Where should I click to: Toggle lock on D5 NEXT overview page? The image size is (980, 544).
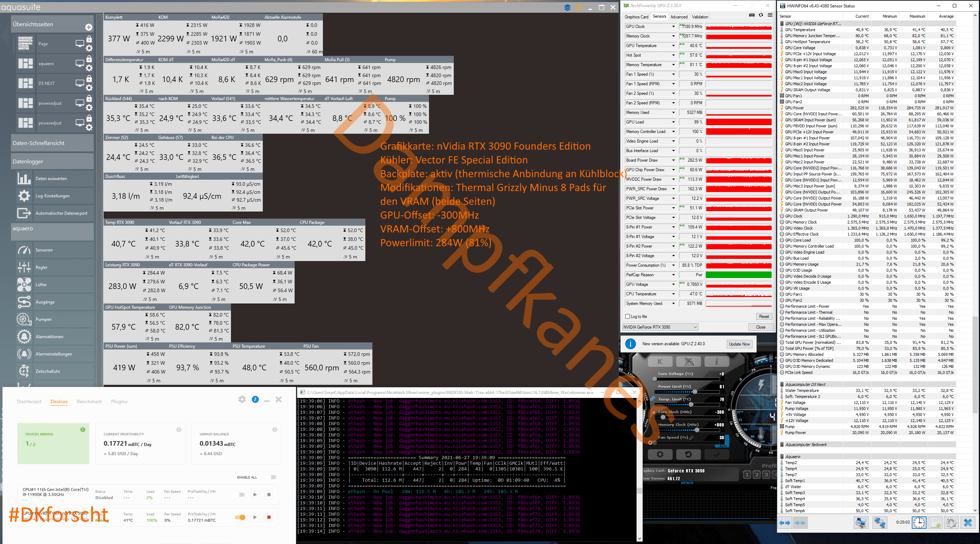click(x=89, y=79)
